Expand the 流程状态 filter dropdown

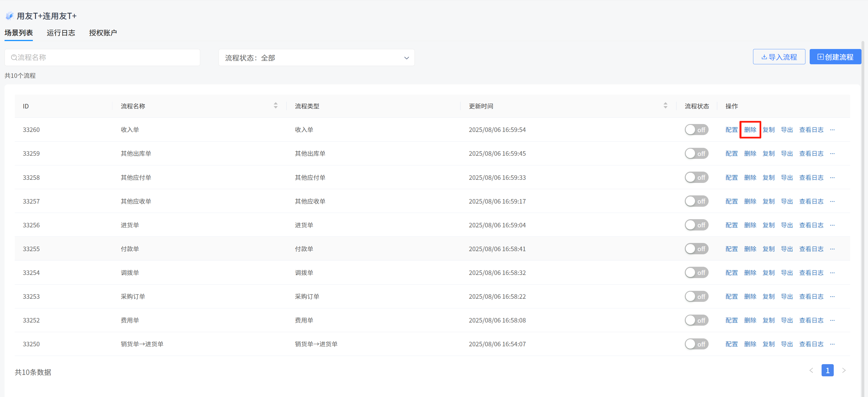(x=317, y=58)
